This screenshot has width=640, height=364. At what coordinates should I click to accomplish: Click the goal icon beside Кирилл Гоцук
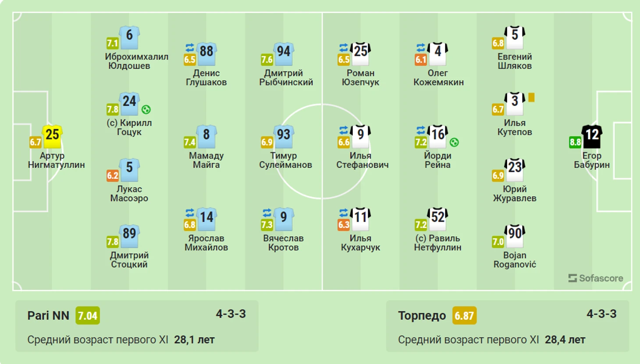146,110
